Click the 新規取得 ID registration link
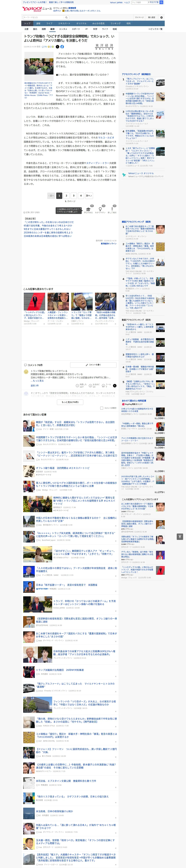The height and width of the screenshot is (868, 186). point(72,8)
